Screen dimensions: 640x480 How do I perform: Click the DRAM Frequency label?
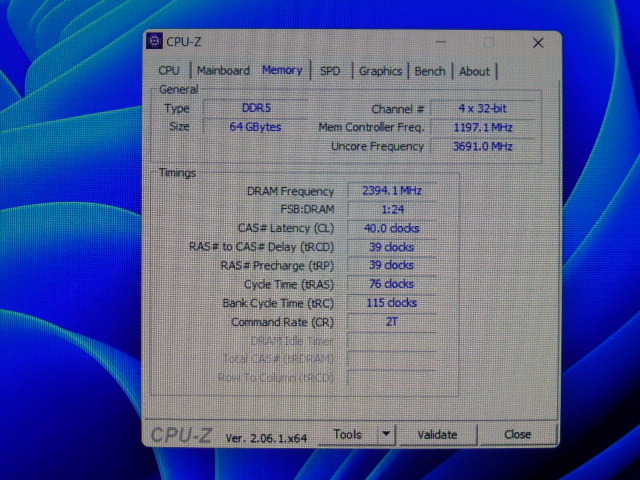tap(291, 191)
